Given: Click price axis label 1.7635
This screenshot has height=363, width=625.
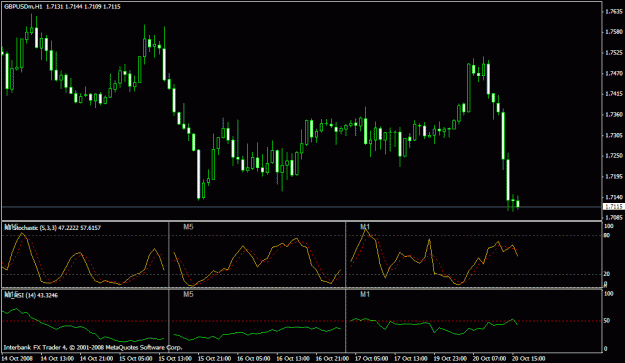Looking at the screenshot, I should pyautogui.click(x=614, y=11).
